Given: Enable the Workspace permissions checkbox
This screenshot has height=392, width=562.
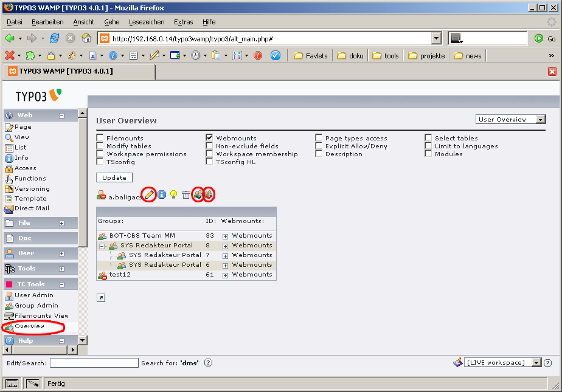Looking at the screenshot, I should coord(100,154).
